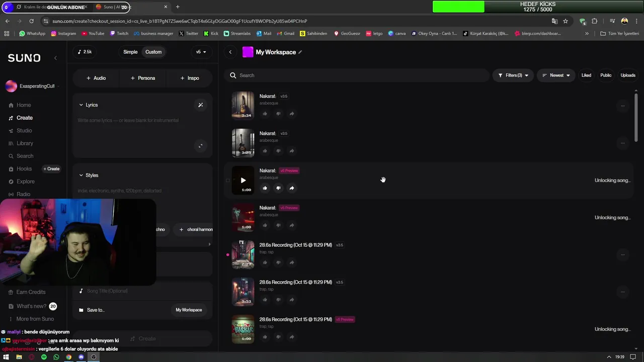Open Spotify from the taskbar
Image resolution: width=644 pixels, height=362 pixels.
coord(44,357)
